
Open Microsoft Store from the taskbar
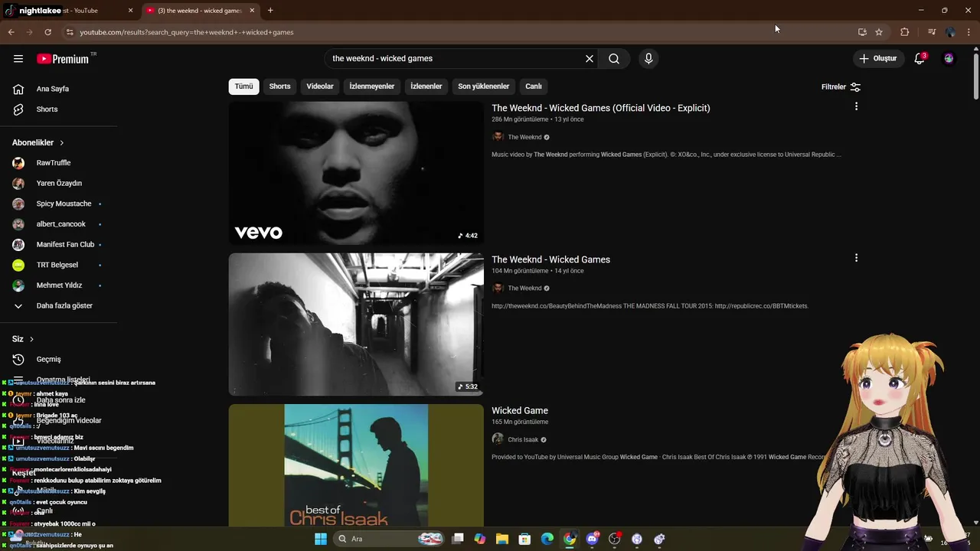point(524,539)
